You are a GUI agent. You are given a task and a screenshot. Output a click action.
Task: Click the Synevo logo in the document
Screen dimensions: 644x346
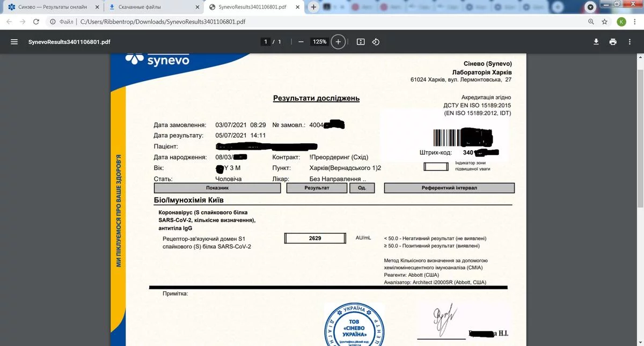click(x=157, y=60)
